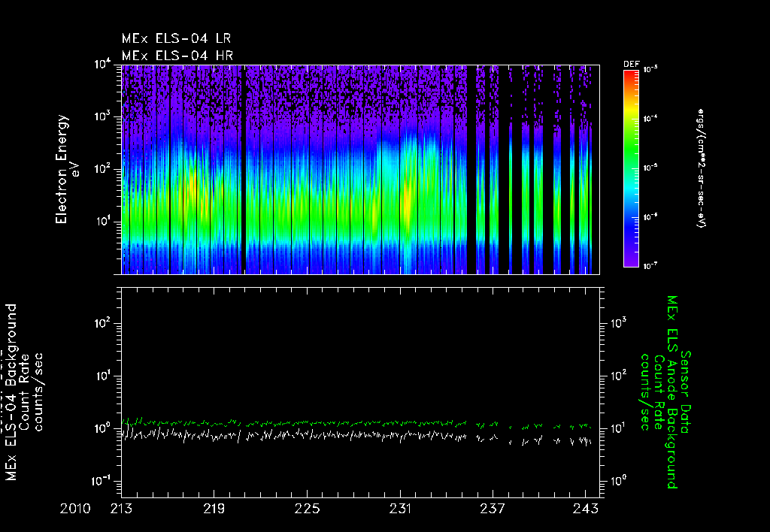Click the spectrogram panel's energy-axis 10^1 tick label
Viewport: 770px width, 532px height.
[x=103, y=222]
